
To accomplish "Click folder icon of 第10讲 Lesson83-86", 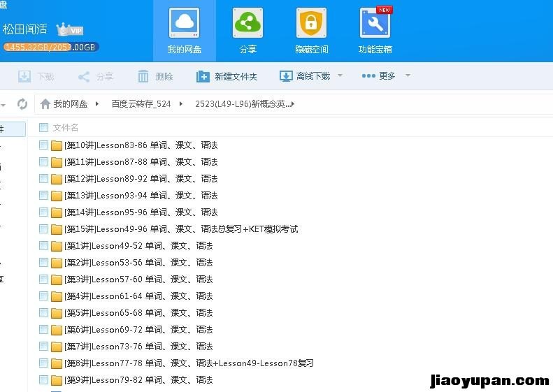I will (57, 145).
